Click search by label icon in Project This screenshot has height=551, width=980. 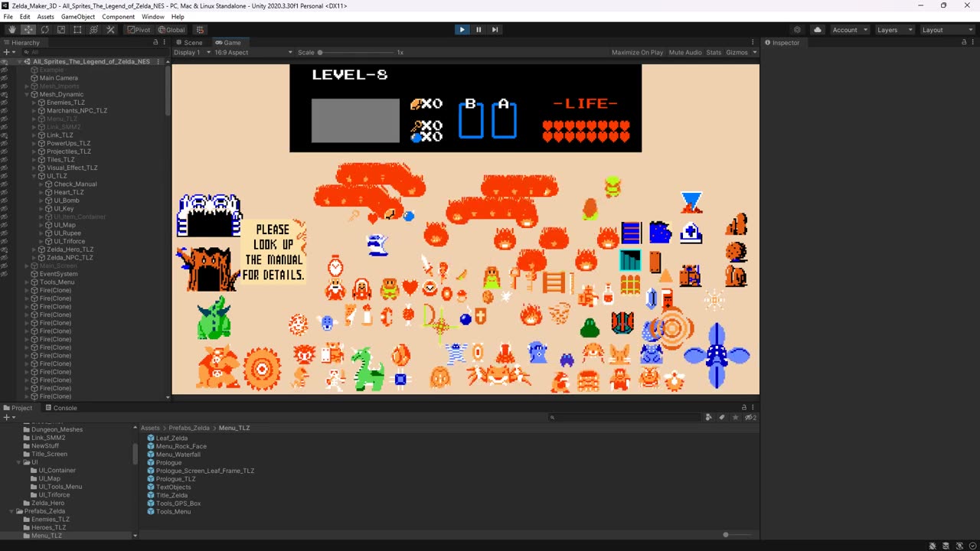click(722, 417)
